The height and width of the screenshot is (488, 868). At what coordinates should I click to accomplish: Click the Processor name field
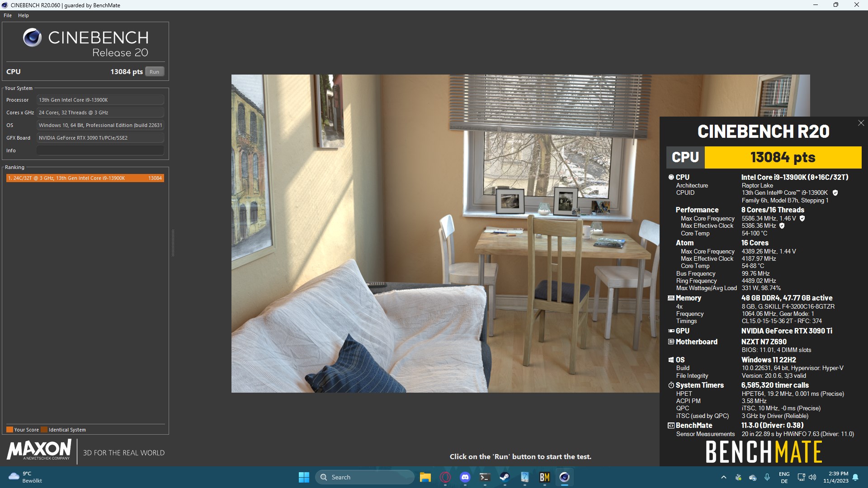(100, 100)
